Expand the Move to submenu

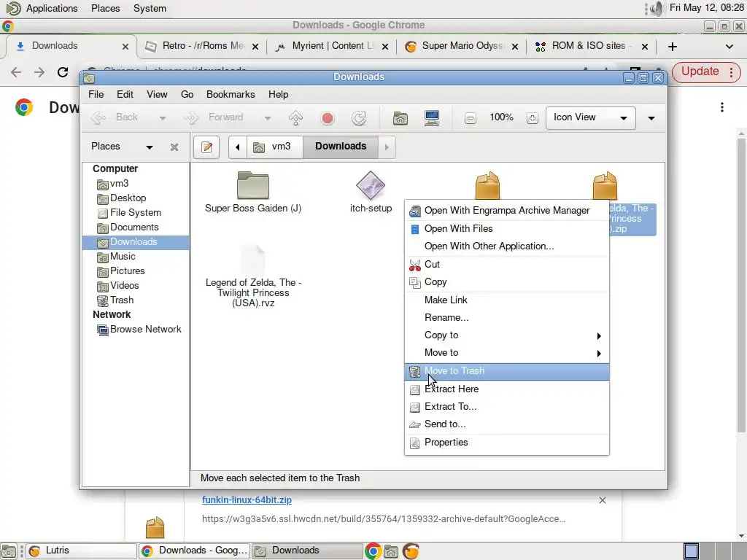click(507, 353)
